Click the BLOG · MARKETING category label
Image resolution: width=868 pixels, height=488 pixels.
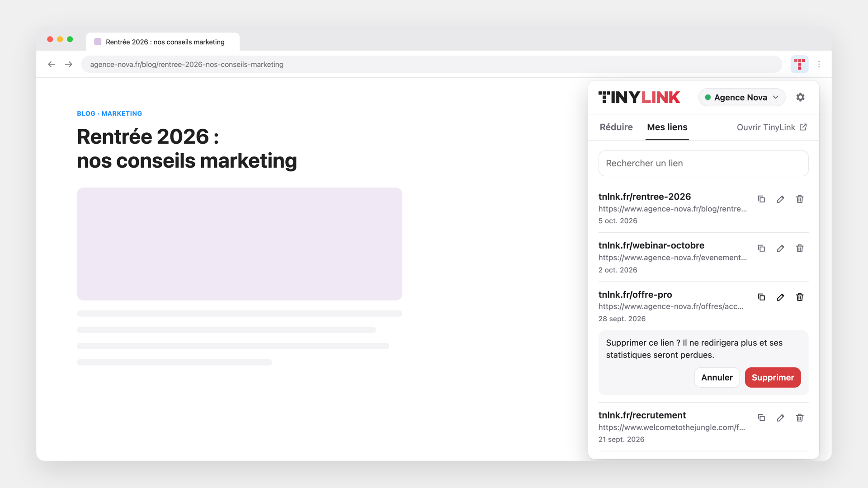[x=109, y=113]
